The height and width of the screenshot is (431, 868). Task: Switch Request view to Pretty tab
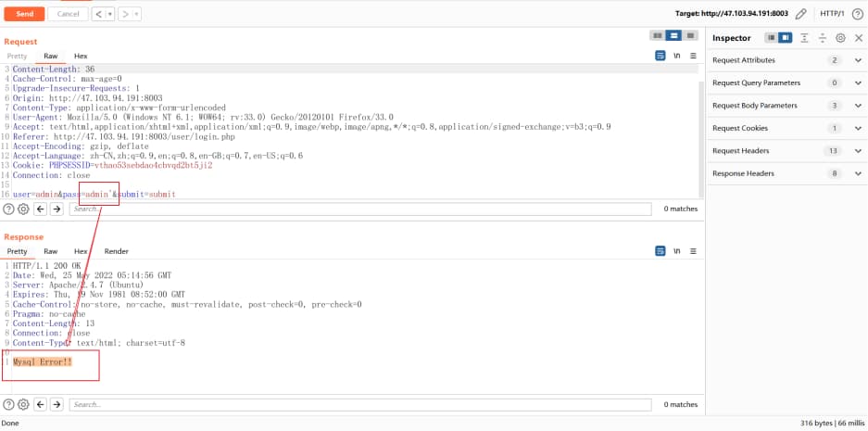[x=18, y=56]
